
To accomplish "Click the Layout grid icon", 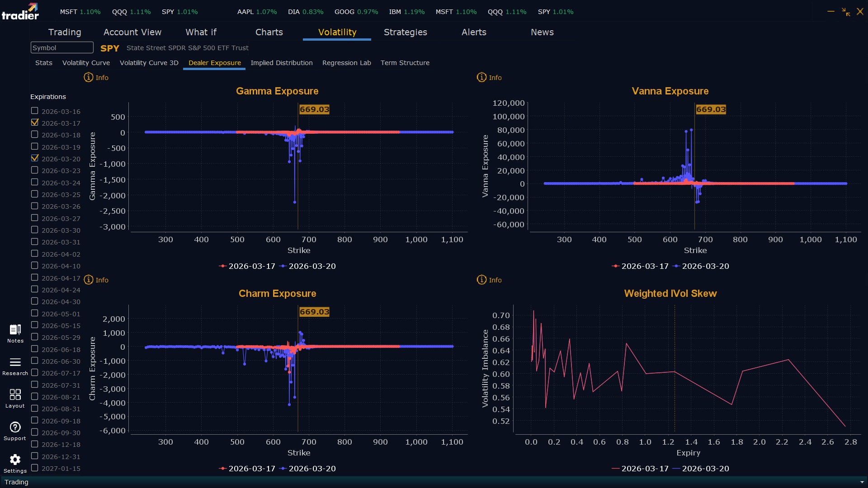I will [x=15, y=395].
